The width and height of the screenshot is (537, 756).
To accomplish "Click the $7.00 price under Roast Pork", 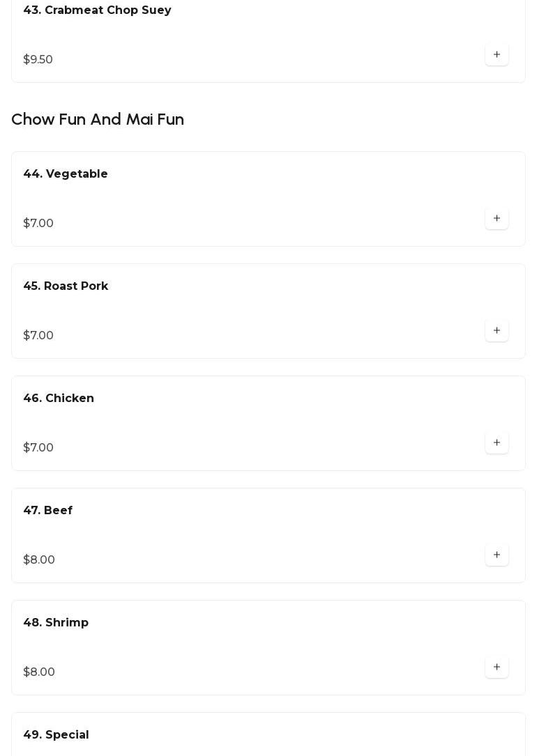I will coord(38,336).
